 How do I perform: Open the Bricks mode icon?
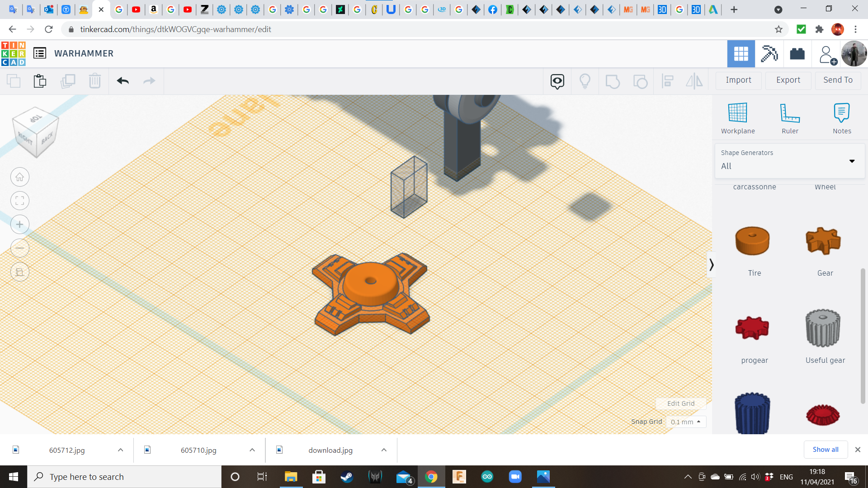[x=797, y=54]
